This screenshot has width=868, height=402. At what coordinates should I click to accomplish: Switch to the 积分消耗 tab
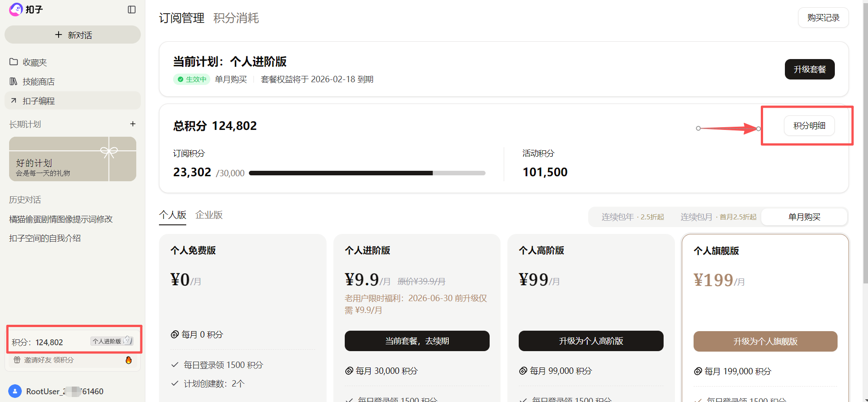[236, 18]
